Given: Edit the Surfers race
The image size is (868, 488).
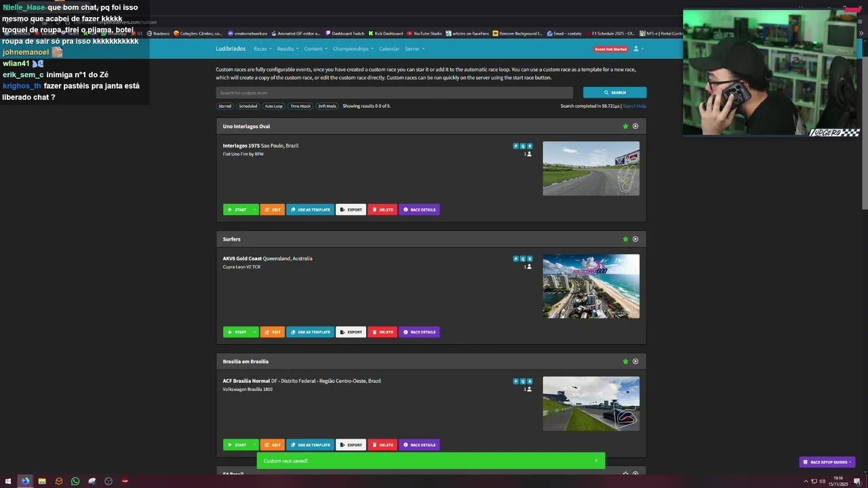Looking at the screenshot, I should 273,332.
